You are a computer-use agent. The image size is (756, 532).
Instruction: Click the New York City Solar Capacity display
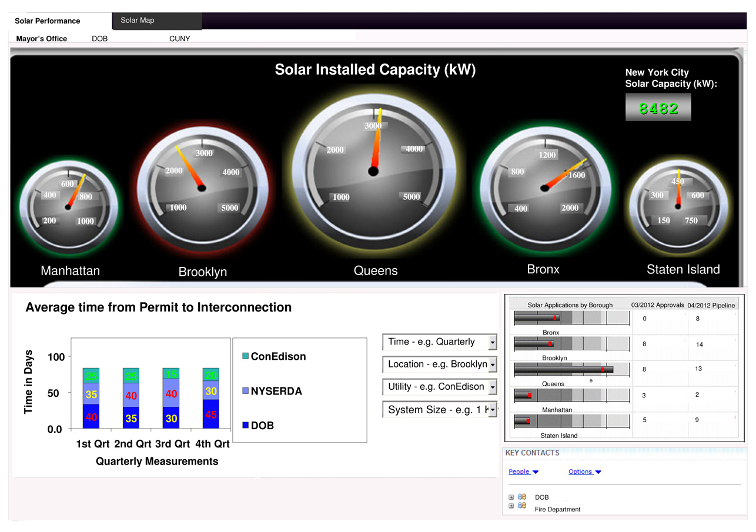tap(658, 108)
